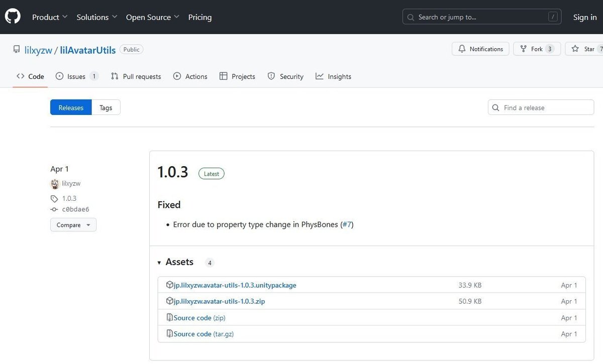Open the 1.0.3 tag link in sidebar
This screenshot has height=364, width=603.
coord(69,198)
